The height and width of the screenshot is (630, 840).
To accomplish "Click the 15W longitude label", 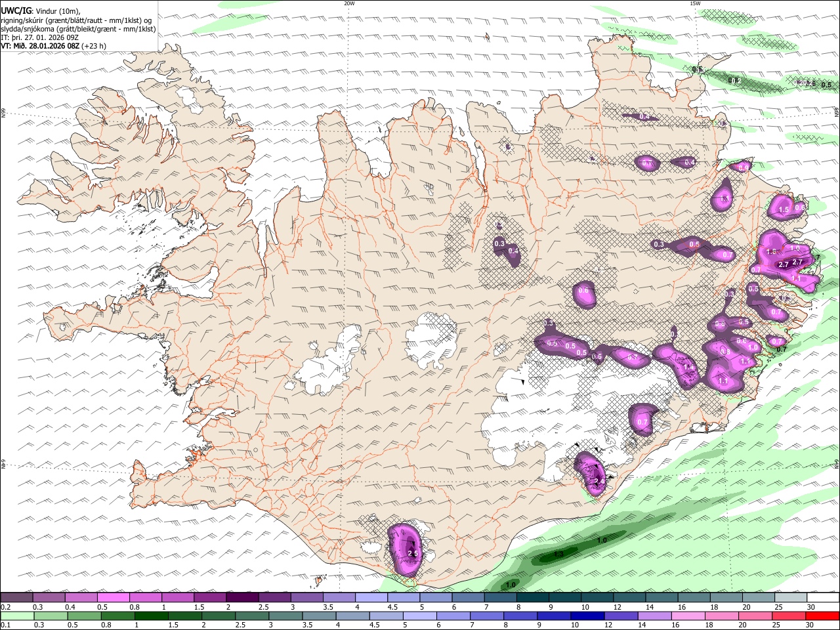I will [694, 3].
